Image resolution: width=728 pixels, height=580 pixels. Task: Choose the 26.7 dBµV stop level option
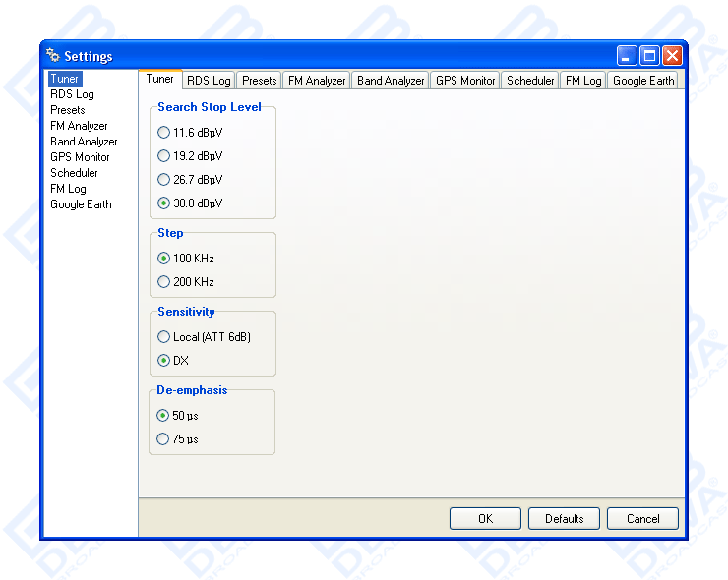tap(164, 180)
